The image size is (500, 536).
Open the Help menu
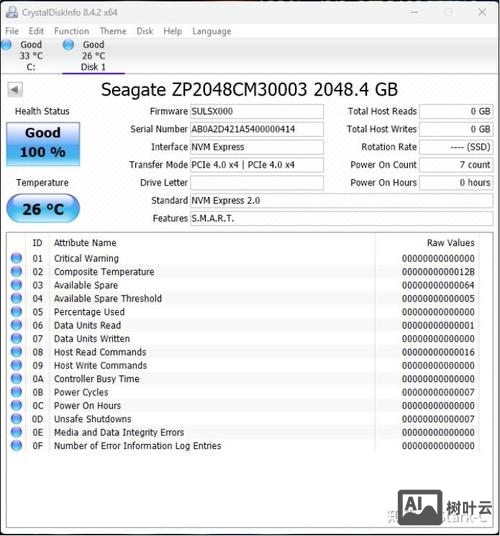[173, 31]
